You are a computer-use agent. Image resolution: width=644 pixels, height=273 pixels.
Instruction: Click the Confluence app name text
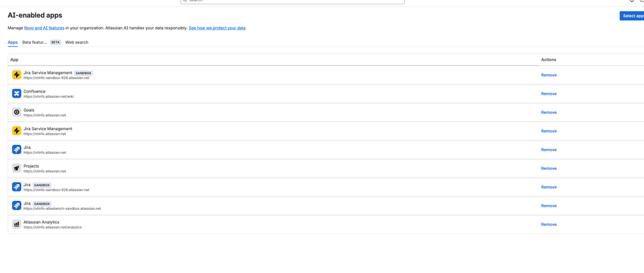(x=35, y=91)
